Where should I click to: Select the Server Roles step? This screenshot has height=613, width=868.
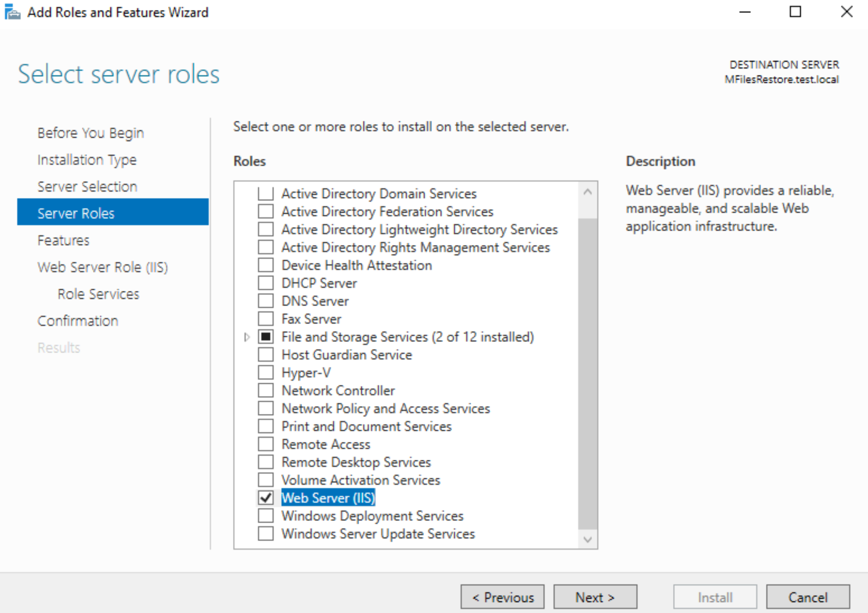pyautogui.click(x=113, y=212)
